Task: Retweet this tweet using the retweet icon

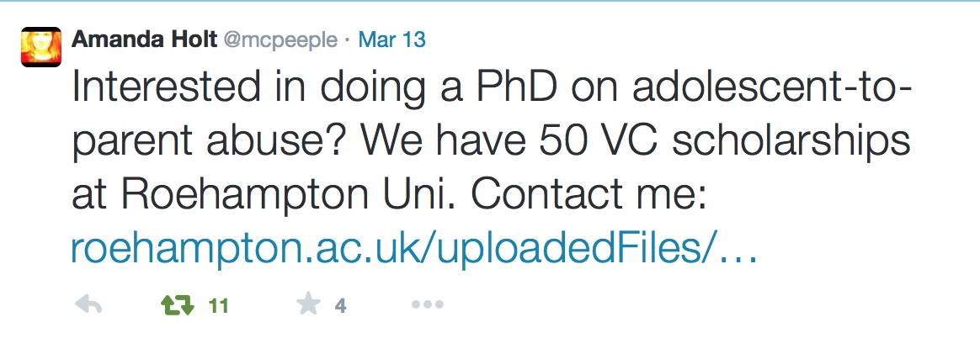Action: (x=175, y=306)
